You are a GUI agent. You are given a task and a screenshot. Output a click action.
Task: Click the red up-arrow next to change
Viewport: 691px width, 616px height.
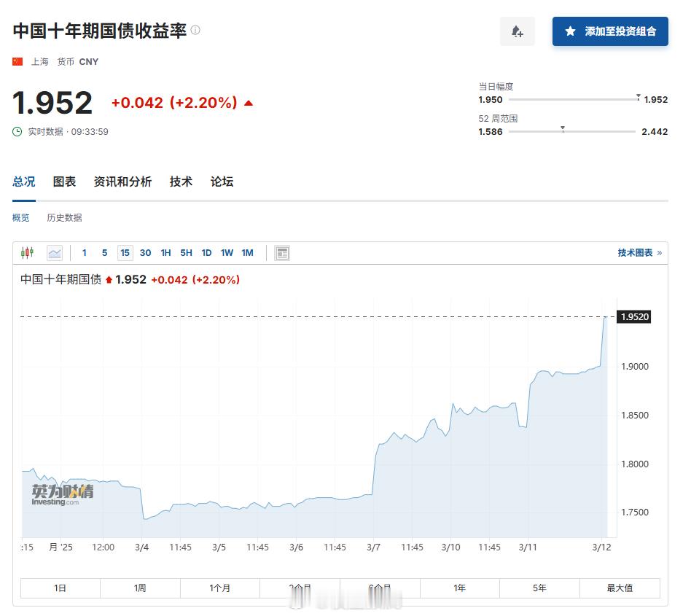[249, 103]
